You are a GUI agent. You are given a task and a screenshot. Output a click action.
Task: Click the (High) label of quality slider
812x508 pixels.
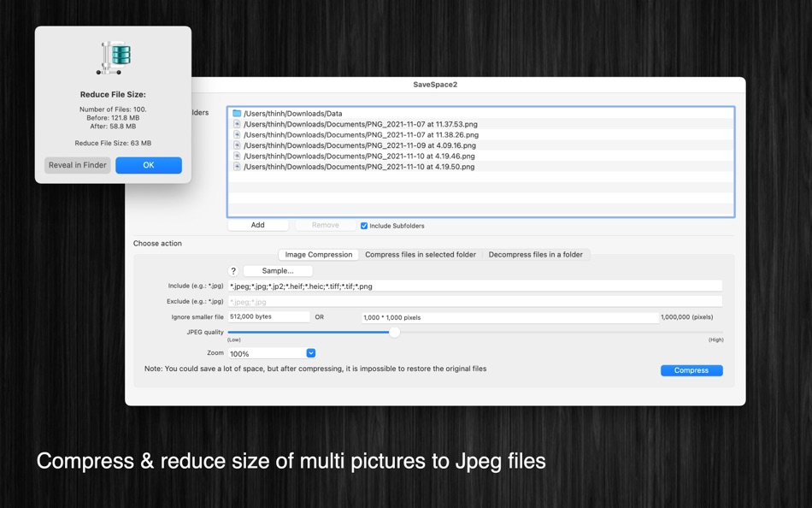pyautogui.click(x=715, y=340)
